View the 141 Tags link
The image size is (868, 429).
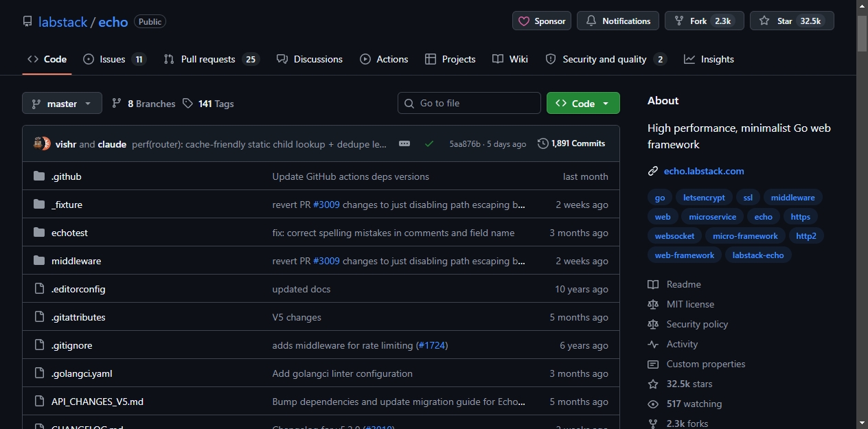(x=208, y=104)
